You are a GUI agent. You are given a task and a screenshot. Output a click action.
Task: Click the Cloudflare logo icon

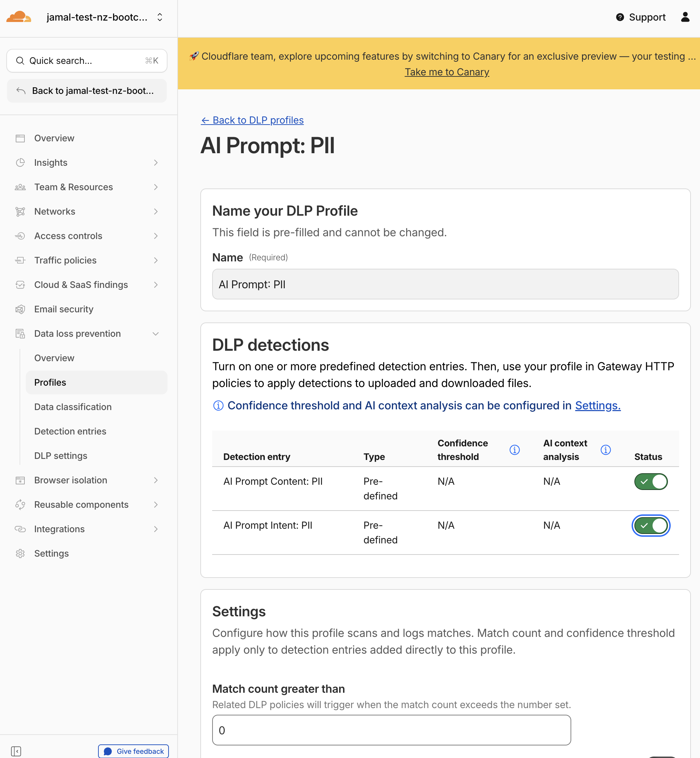coord(18,17)
